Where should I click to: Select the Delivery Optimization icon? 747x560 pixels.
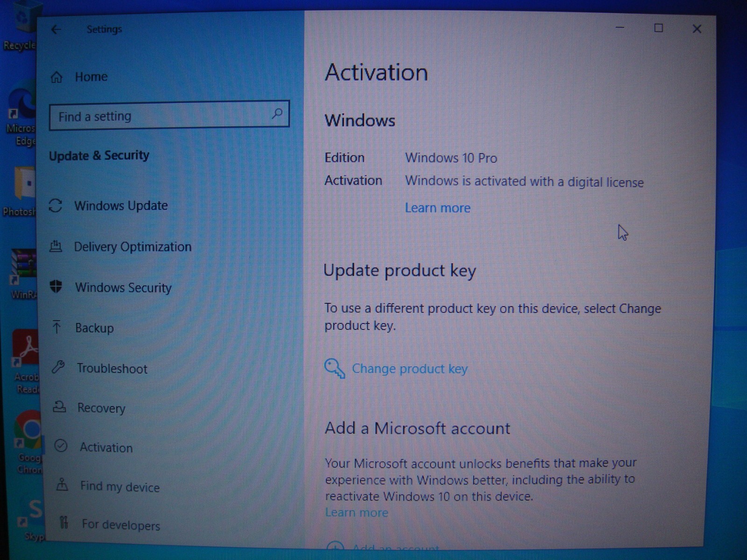pyautogui.click(x=56, y=246)
